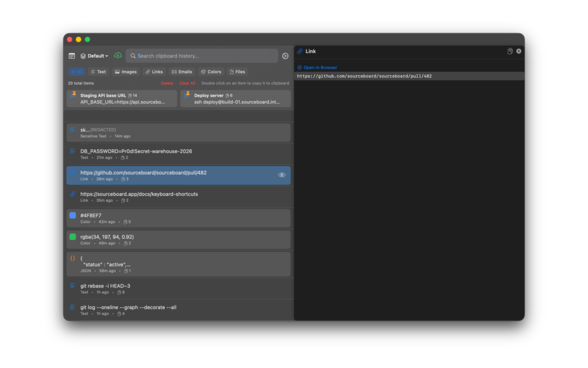
Task: Switch to the Links filter tab
Action: pos(154,72)
